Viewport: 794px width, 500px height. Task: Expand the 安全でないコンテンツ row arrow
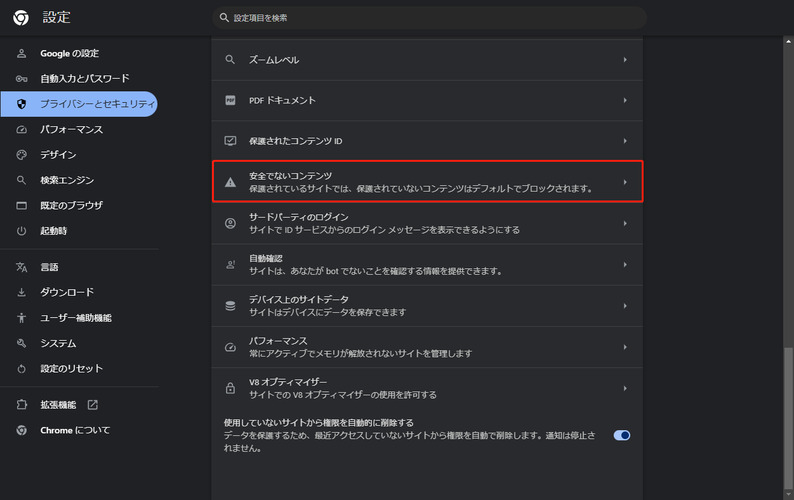[x=625, y=182]
